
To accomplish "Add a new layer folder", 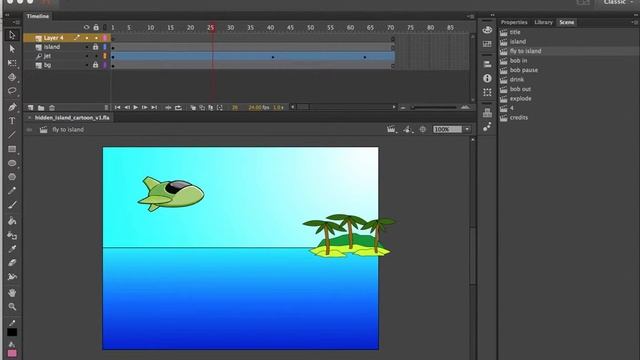I will point(41,108).
